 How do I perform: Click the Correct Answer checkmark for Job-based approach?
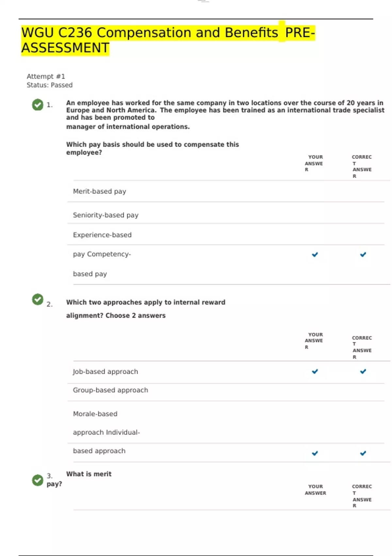pos(363,371)
